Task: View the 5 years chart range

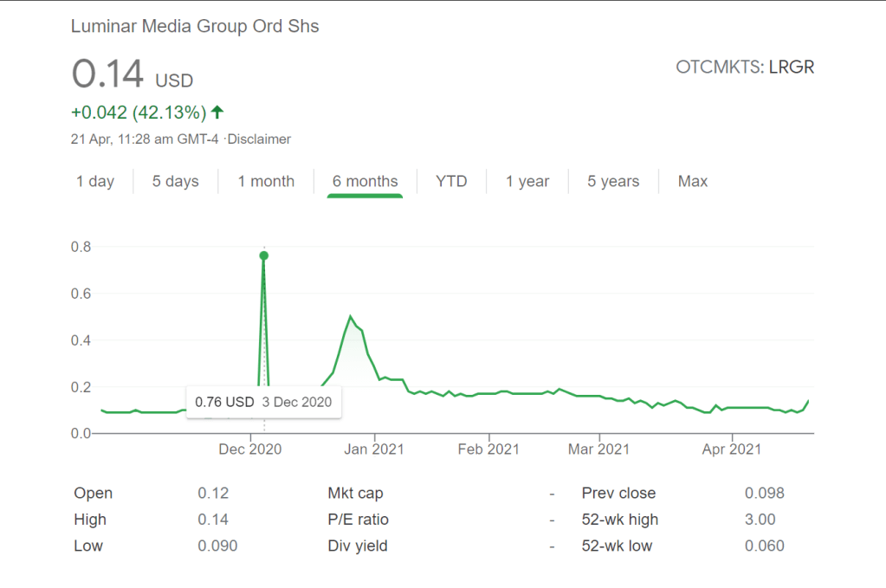Action: pos(613,181)
